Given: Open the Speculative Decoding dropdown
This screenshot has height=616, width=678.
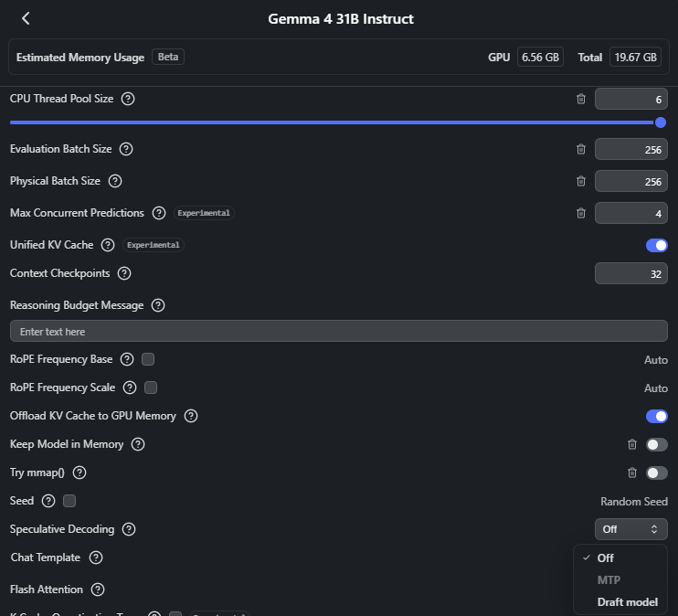Looking at the screenshot, I should (630, 529).
